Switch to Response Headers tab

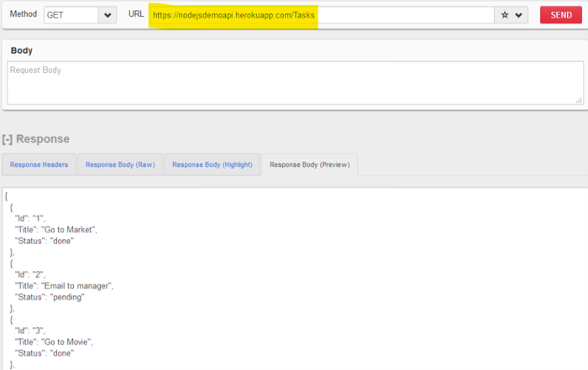[39, 164]
